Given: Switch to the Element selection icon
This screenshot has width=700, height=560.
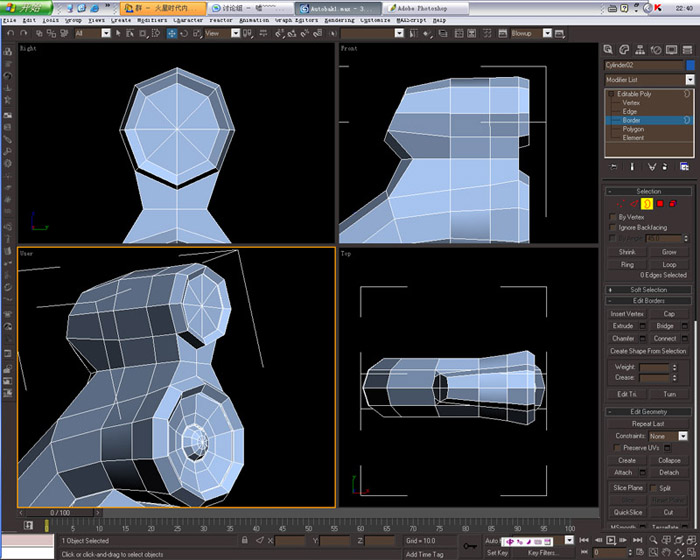Looking at the screenshot, I should [673, 204].
